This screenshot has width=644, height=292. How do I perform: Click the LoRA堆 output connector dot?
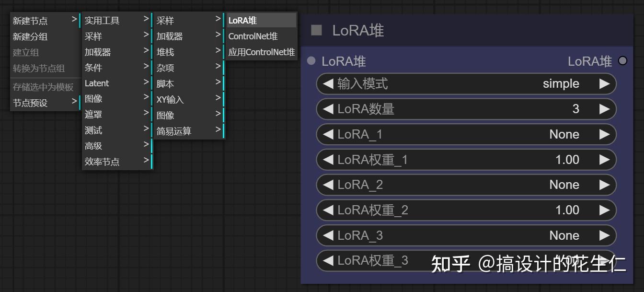(x=622, y=61)
